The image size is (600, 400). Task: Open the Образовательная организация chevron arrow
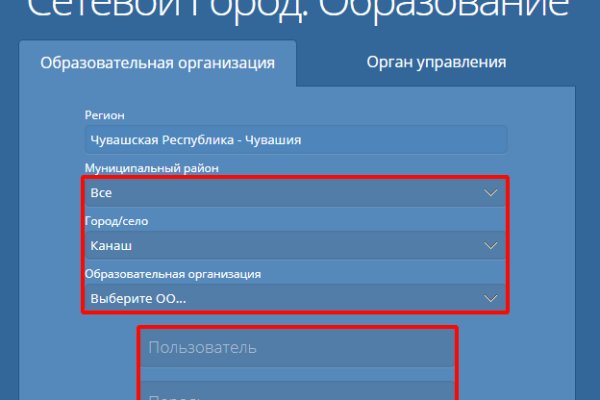490,298
